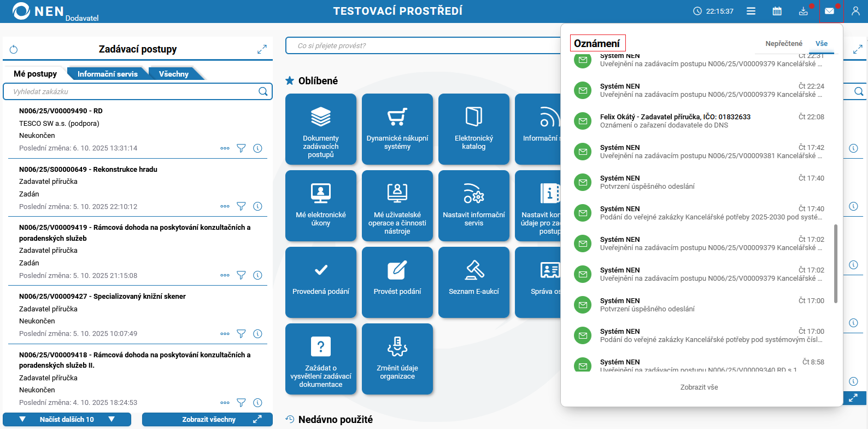The image size is (868, 429).
Task: Open Provést podání tile
Action: pyautogui.click(x=397, y=282)
